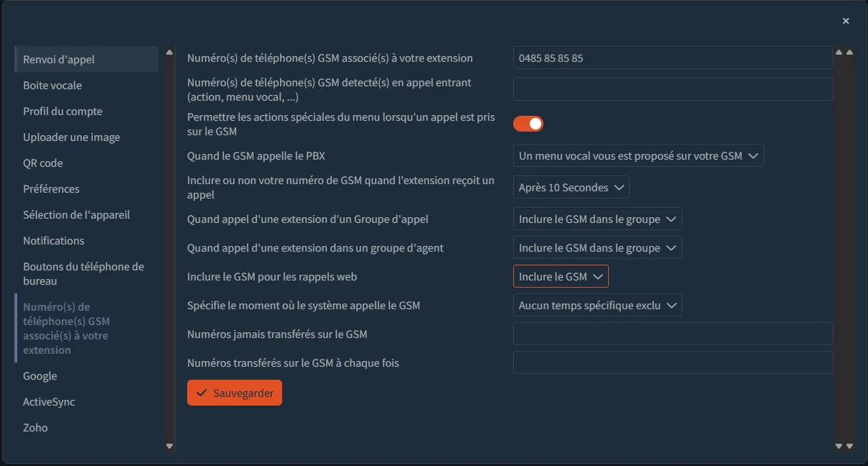The width and height of the screenshot is (868, 466).
Task: Open the Zoho section
Action: click(86, 427)
